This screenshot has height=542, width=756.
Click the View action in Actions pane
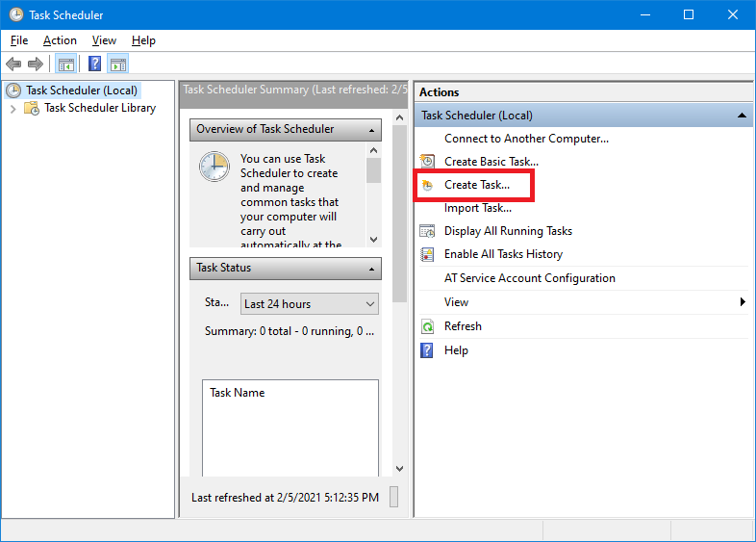click(456, 302)
